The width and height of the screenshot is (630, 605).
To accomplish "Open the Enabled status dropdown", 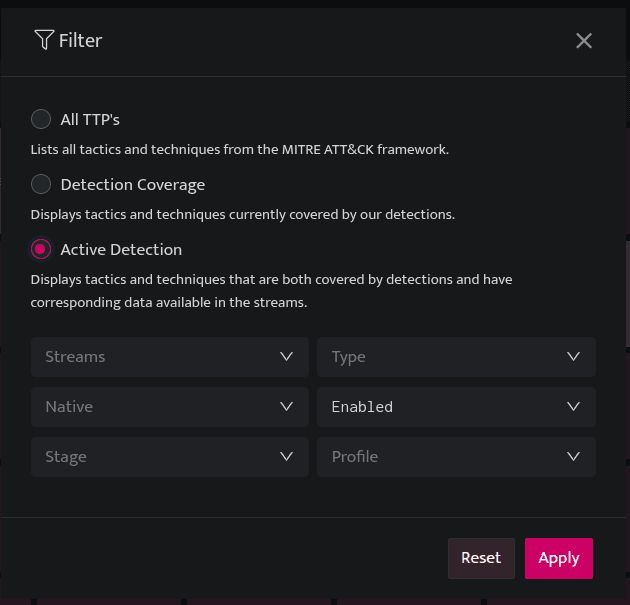I will pyautogui.click(x=456, y=407).
